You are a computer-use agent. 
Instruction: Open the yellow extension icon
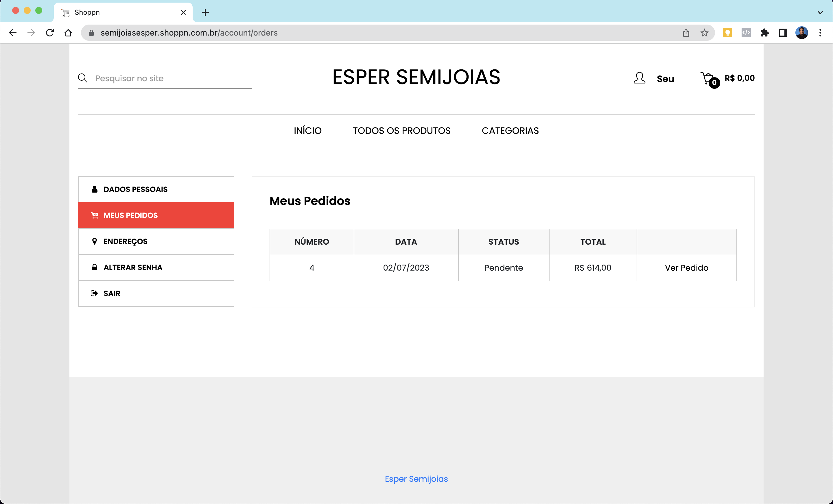pyautogui.click(x=727, y=33)
